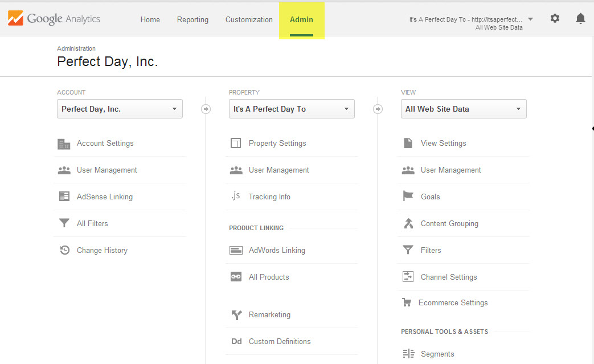Click the Content Grouping icon

point(408,223)
